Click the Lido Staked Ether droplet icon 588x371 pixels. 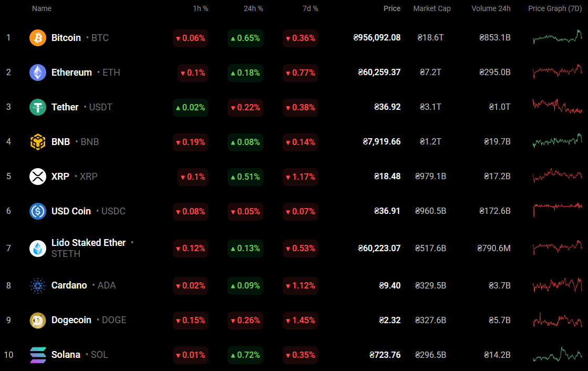(x=38, y=248)
